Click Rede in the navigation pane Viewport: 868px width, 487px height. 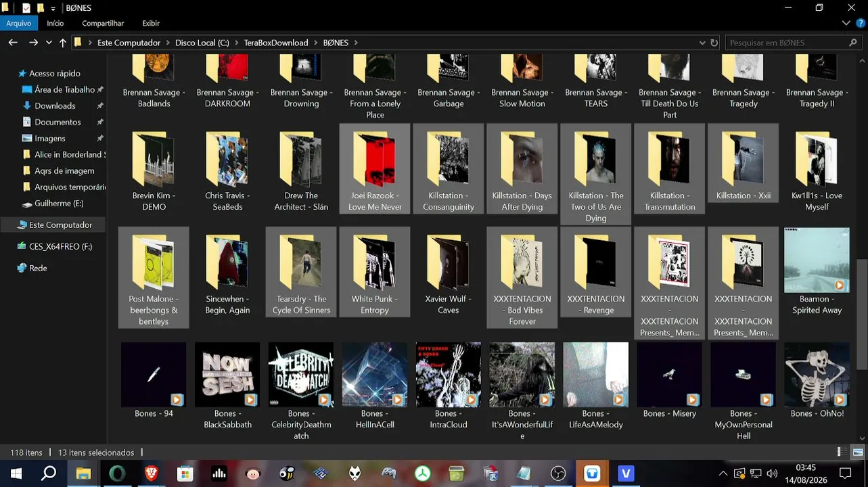(38, 268)
